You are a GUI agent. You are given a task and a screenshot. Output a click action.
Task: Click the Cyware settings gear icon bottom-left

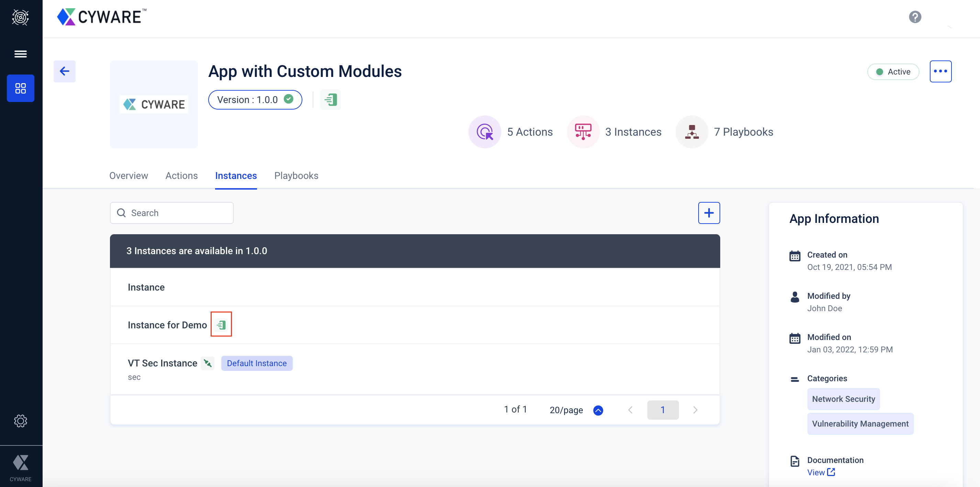tap(21, 420)
